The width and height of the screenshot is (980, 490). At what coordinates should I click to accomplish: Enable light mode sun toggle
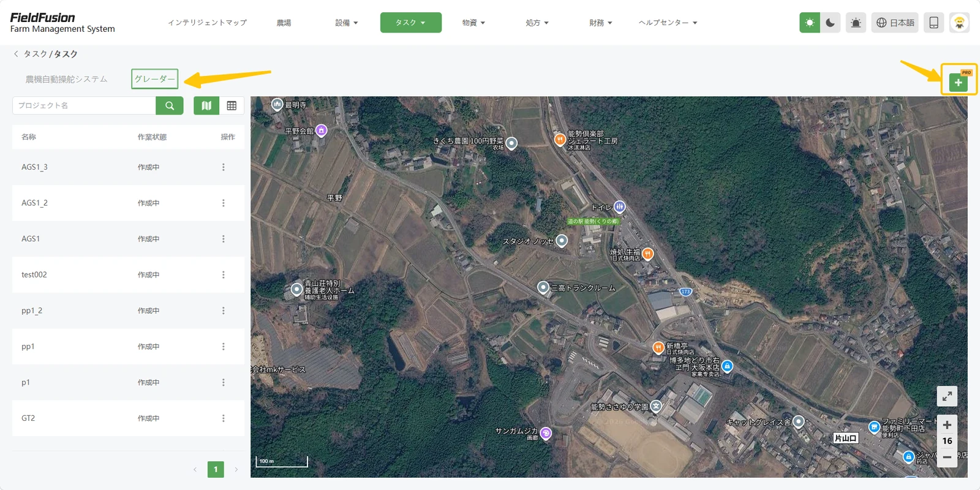coord(810,23)
